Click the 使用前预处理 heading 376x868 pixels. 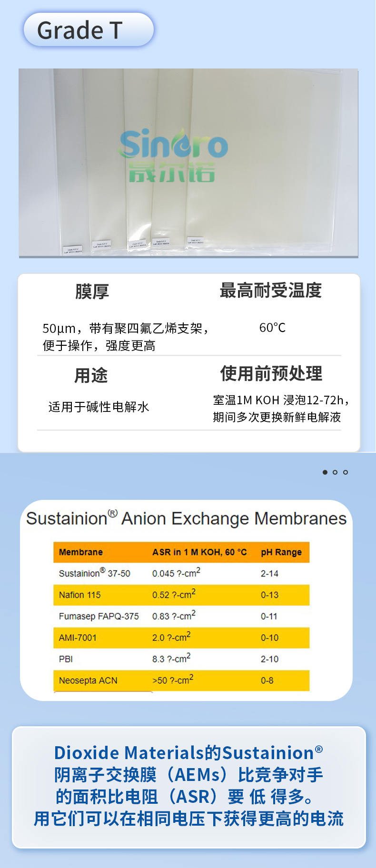271,374
